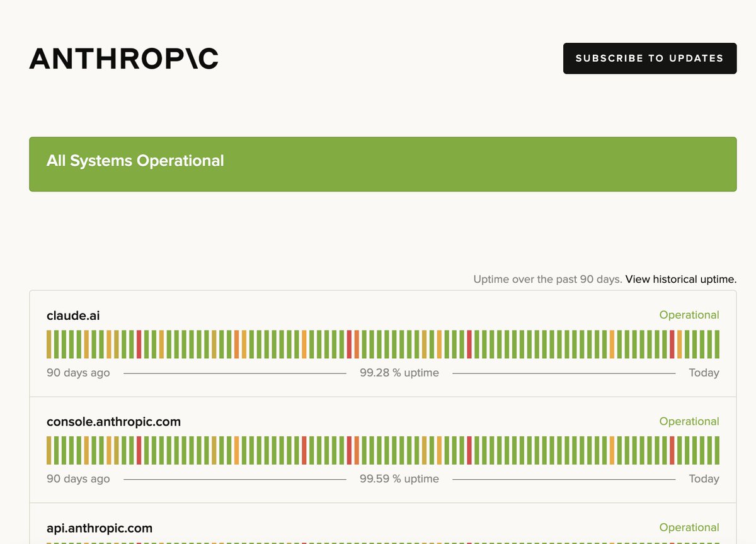
Task: Click the 99.28 % uptime value
Action: pos(399,373)
